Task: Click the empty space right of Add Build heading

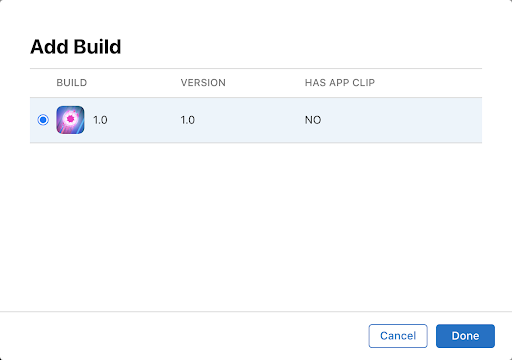Action: coord(300,47)
